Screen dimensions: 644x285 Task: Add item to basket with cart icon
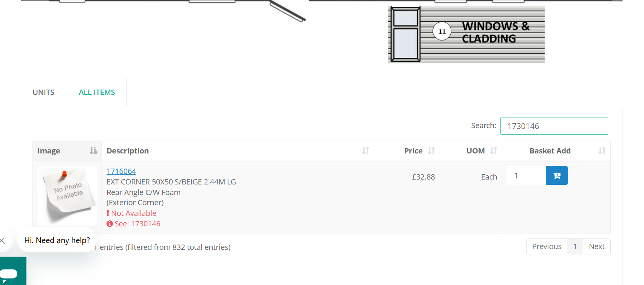[x=556, y=175]
